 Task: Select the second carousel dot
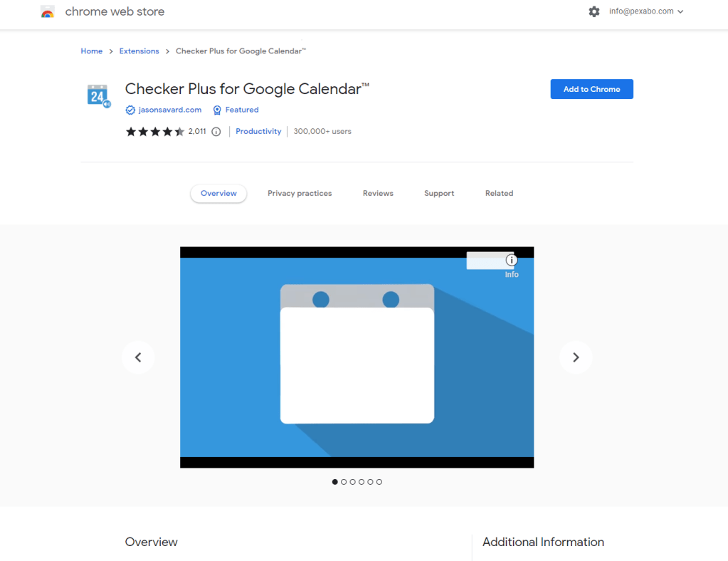coord(344,482)
